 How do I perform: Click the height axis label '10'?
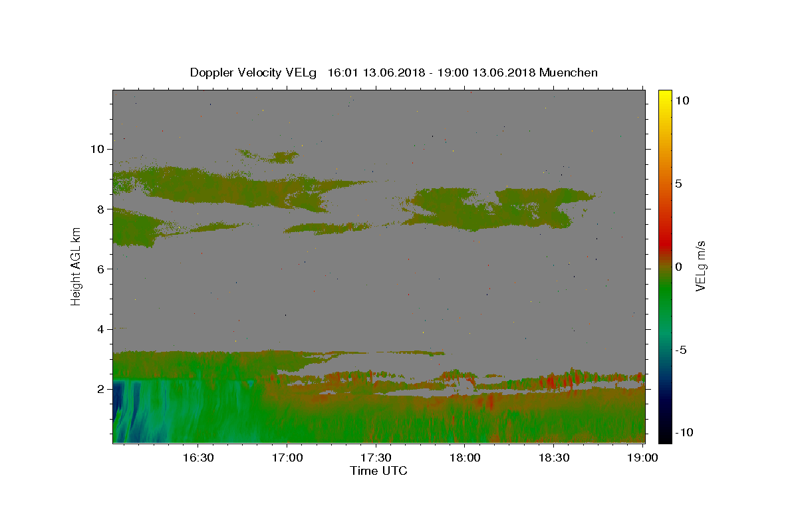click(97, 149)
